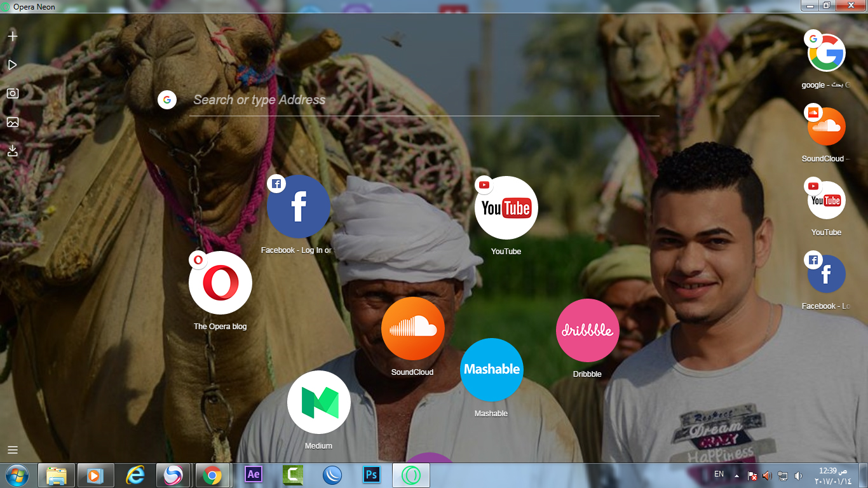Click the 'Facebook - Log In or' label
This screenshot has width=868, height=488.
296,250
